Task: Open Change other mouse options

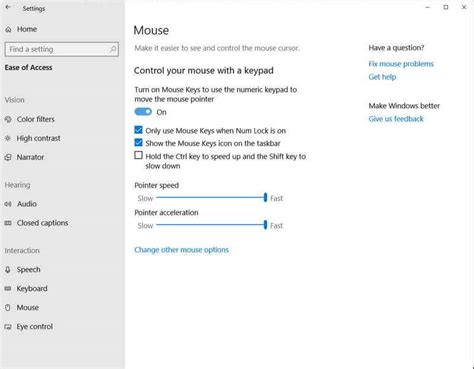Action: (182, 250)
